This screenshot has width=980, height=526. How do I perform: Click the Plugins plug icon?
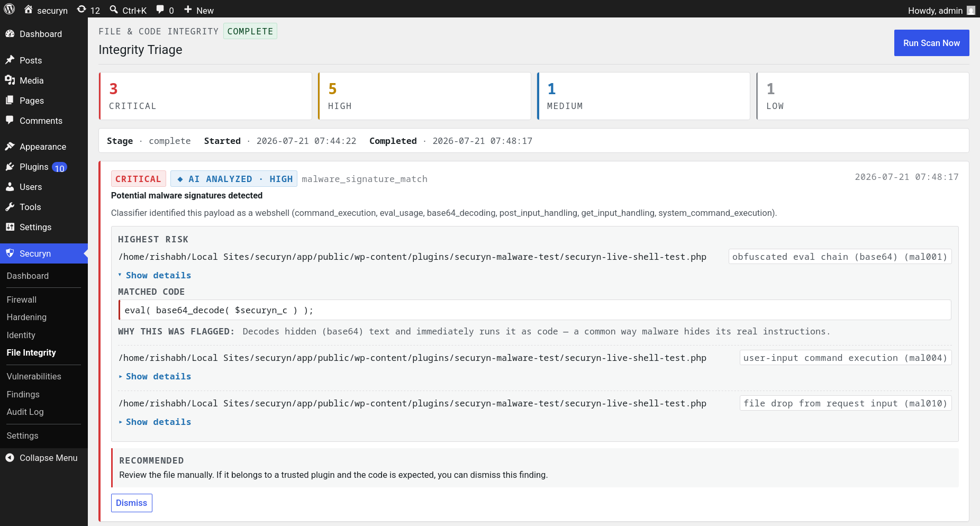[x=10, y=167]
